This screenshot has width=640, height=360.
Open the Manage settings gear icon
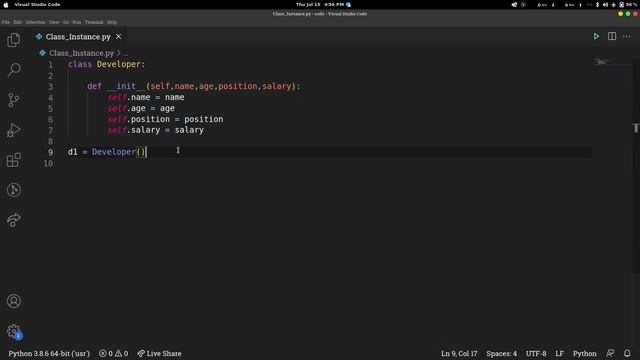pyautogui.click(x=13, y=331)
